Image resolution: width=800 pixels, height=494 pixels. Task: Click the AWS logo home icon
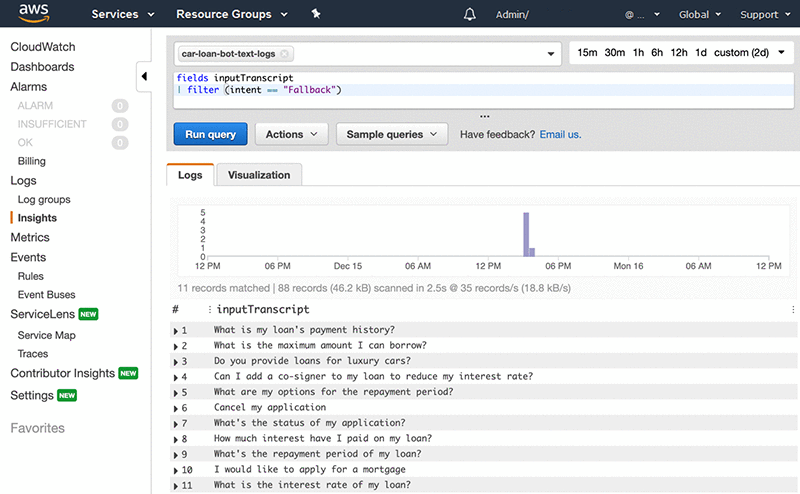tap(35, 14)
